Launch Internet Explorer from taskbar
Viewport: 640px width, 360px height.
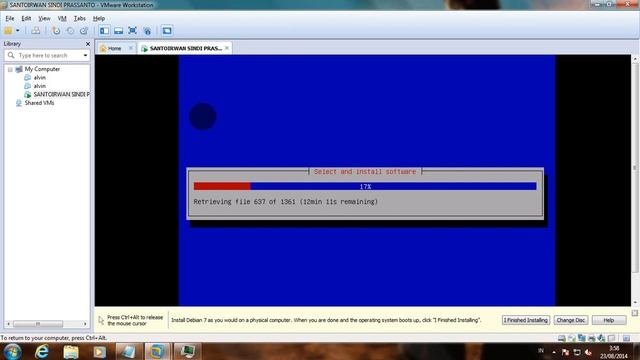[x=42, y=351]
